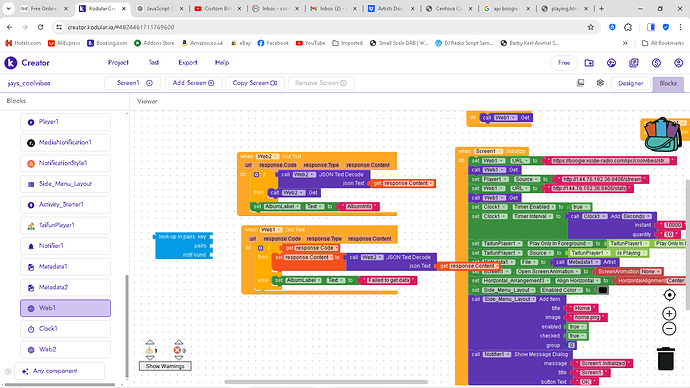Image resolution: width=690 pixels, height=388 pixels.
Task: Click the trash can in the viewer
Action: pos(666,359)
